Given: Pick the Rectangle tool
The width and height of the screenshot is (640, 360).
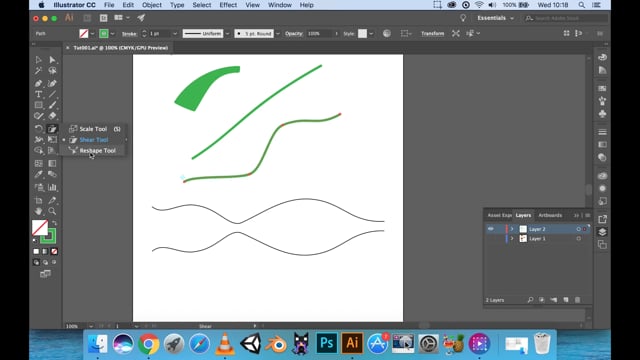Looking at the screenshot, I should pyautogui.click(x=38, y=105).
